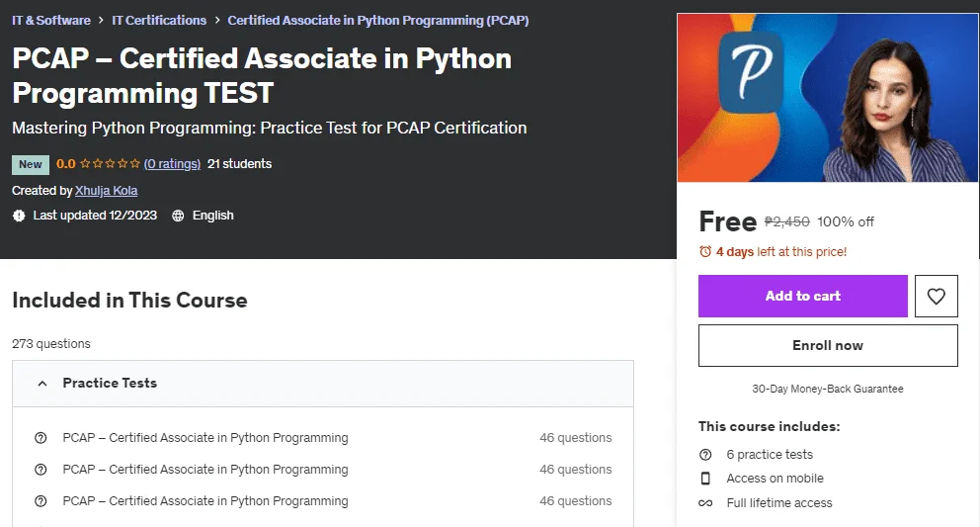This screenshot has height=527, width=980.
Task: Open instructor Xhulja Kola's profile
Action: point(107,190)
